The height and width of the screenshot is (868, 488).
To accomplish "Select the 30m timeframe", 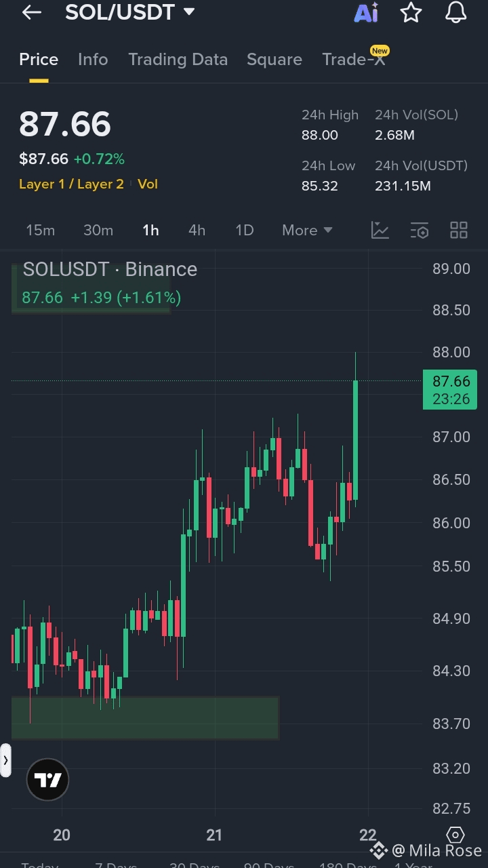I will coord(98,231).
